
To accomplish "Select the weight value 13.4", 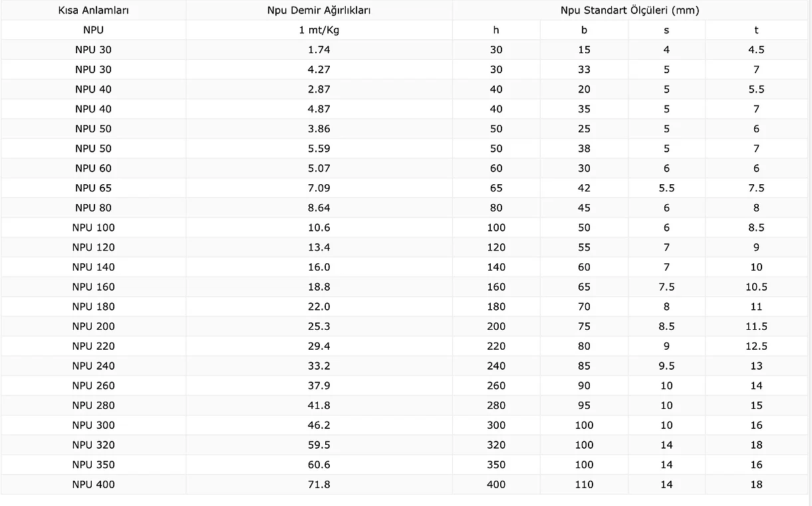I will tap(319, 247).
